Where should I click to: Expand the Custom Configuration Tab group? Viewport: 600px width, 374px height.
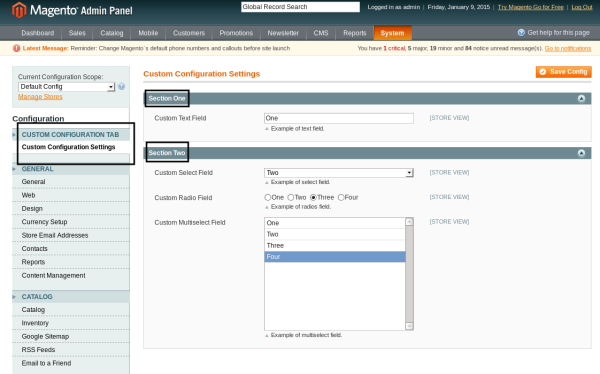71,135
